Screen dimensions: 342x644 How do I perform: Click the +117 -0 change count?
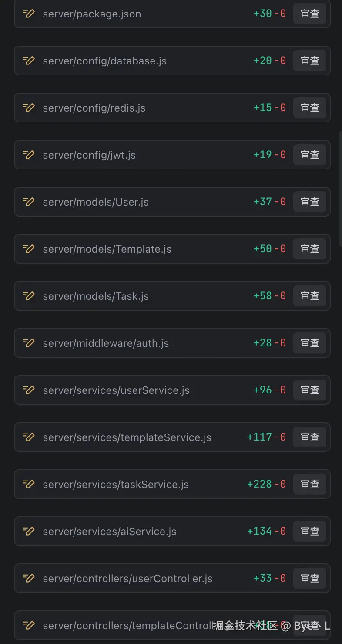(266, 437)
